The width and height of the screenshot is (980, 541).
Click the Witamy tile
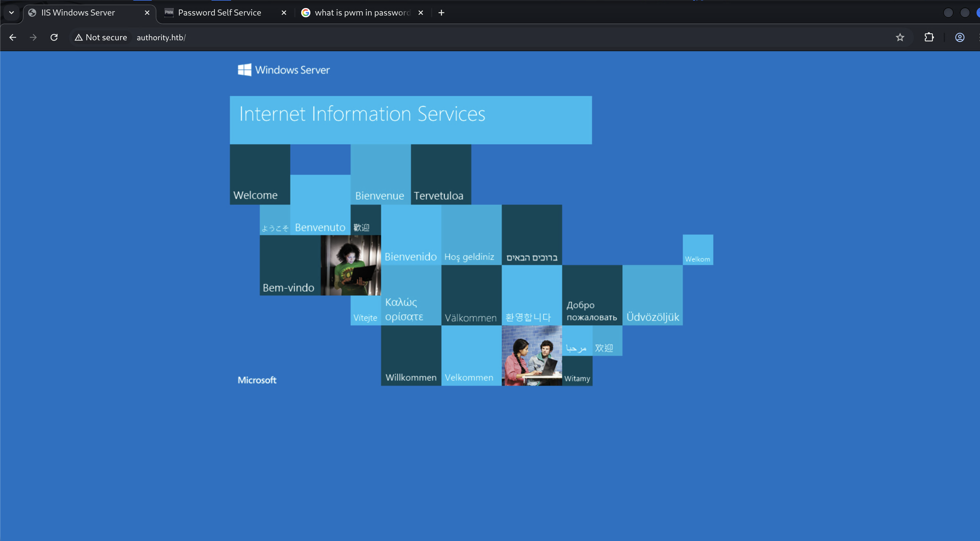pyautogui.click(x=577, y=371)
